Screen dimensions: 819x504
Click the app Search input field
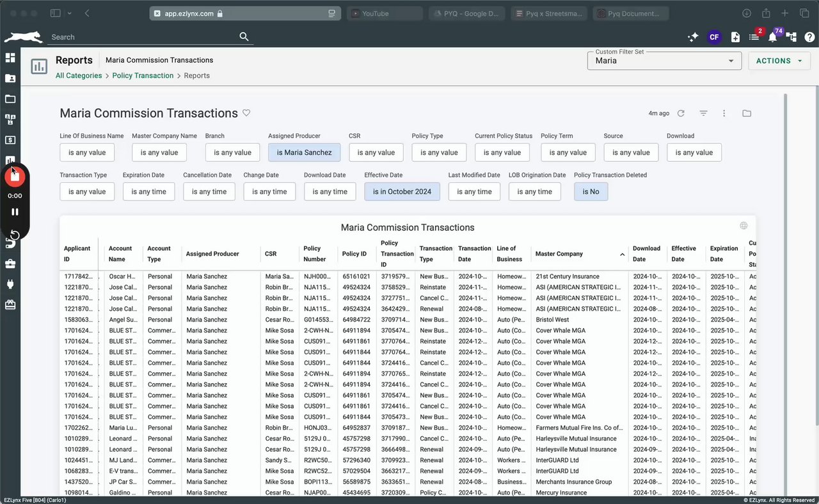pyautogui.click(x=143, y=37)
